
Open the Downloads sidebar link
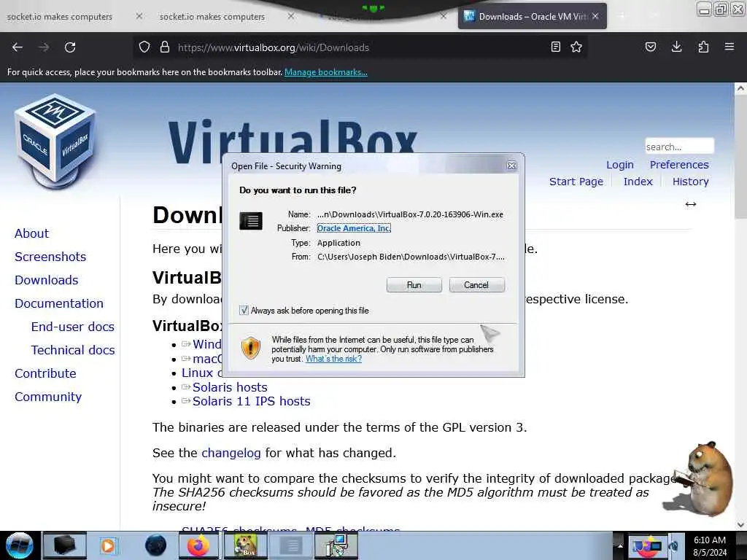[x=46, y=280]
